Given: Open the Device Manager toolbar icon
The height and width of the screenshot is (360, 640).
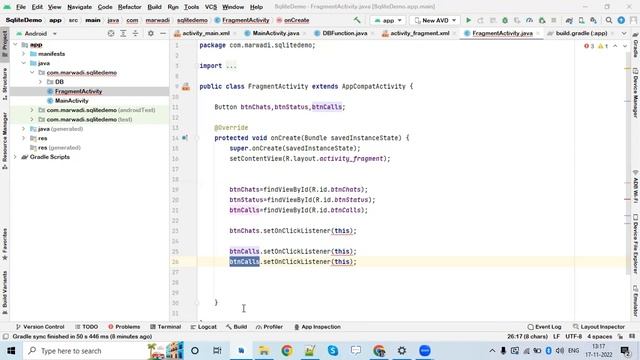Looking at the screenshot, I should pos(581,20).
